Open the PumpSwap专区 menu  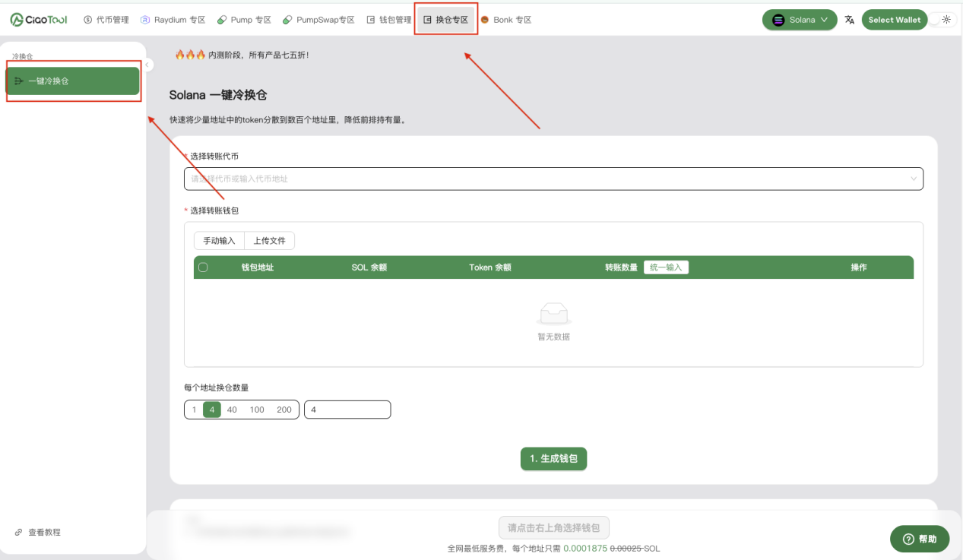(x=318, y=20)
